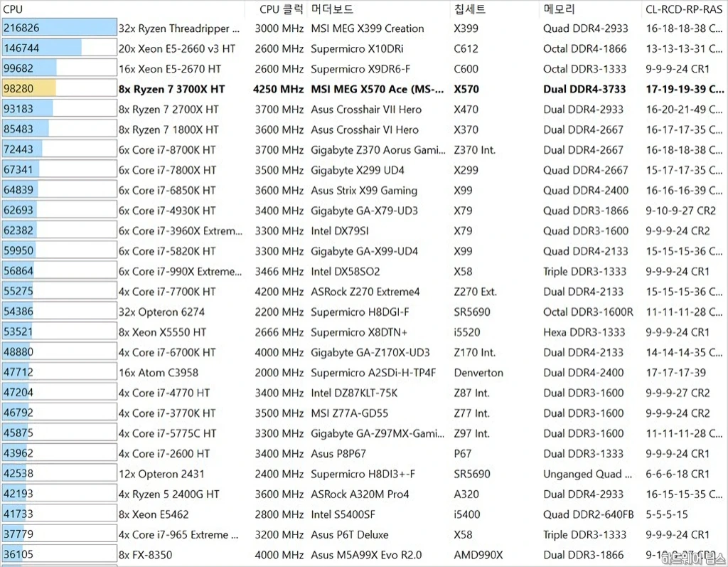728x567 pixels.
Task: Click the 2800 MHz clock value
Action: coord(279,514)
